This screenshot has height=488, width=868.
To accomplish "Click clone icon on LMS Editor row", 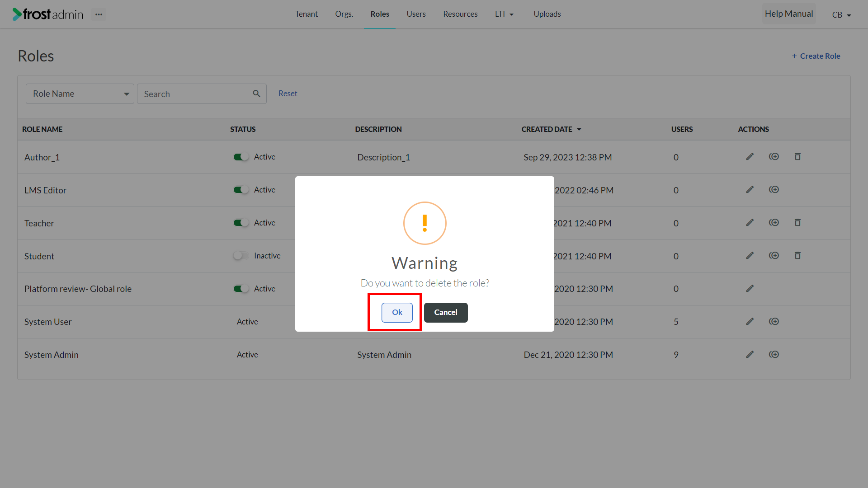I will coord(774,189).
